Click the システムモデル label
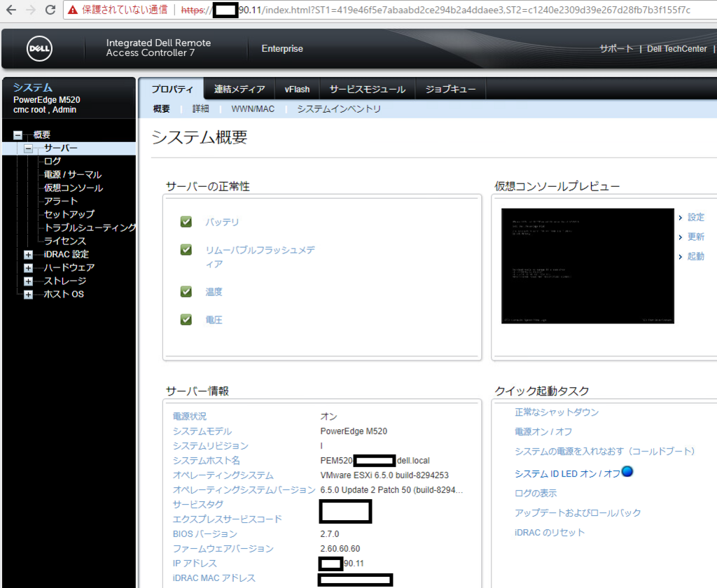The image size is (717, 588). click(202, 430)
